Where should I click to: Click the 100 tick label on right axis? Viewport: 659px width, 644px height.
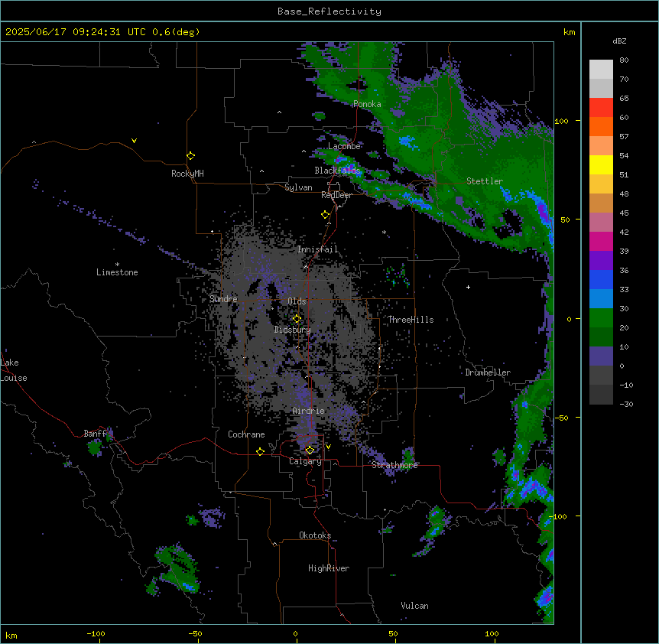coord(561,121)
